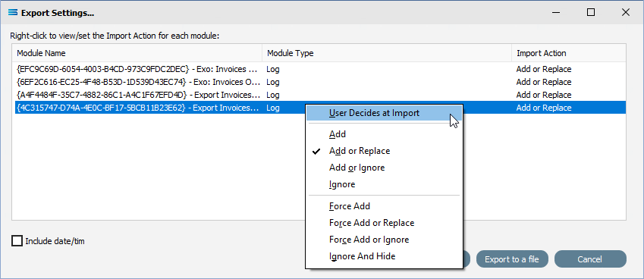The height and width of the screenshot is (279, 644).
Task: Maximize the Export Settings window
Action: (591, 12)
